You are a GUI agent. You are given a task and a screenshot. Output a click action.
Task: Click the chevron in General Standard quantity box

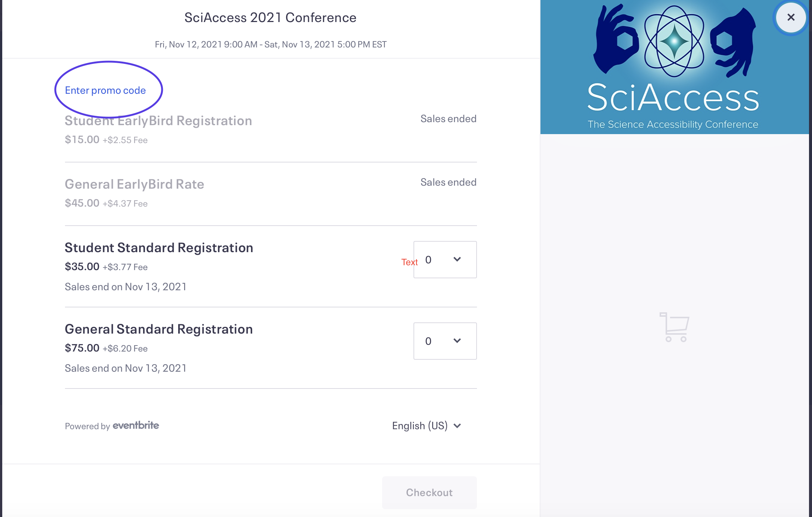(457, 341)
